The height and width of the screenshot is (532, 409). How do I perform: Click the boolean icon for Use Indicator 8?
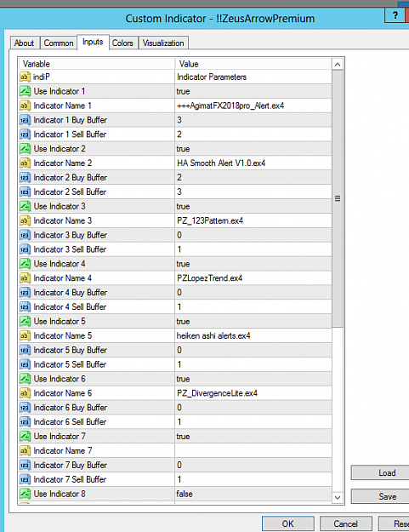coord(25,494)
